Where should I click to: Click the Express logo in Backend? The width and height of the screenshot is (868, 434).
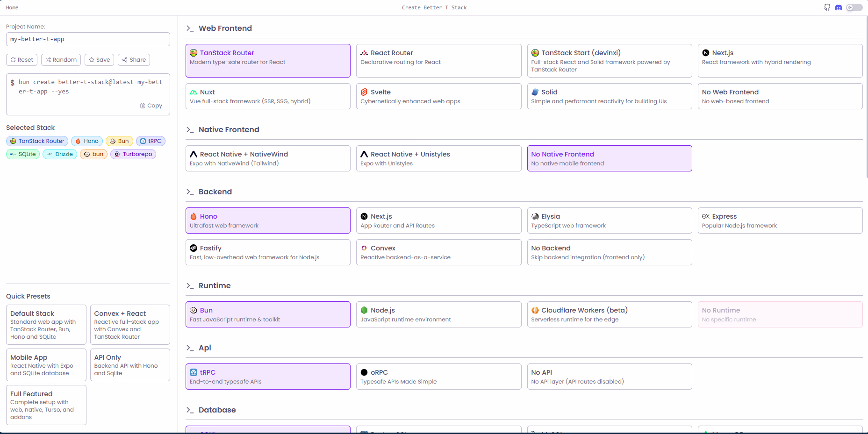[x=705, y=216]
